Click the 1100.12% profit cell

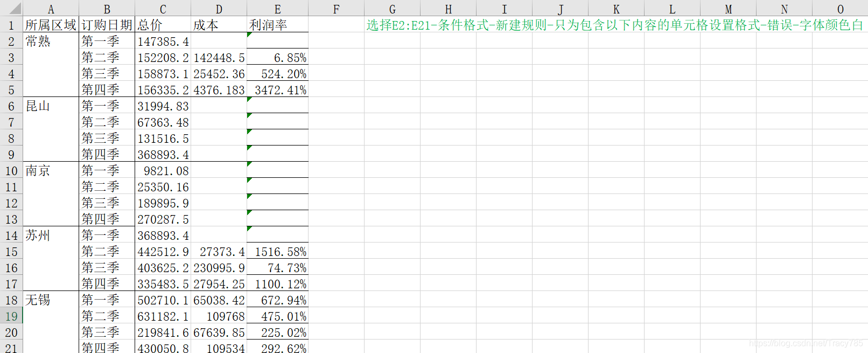coord(277,283)
